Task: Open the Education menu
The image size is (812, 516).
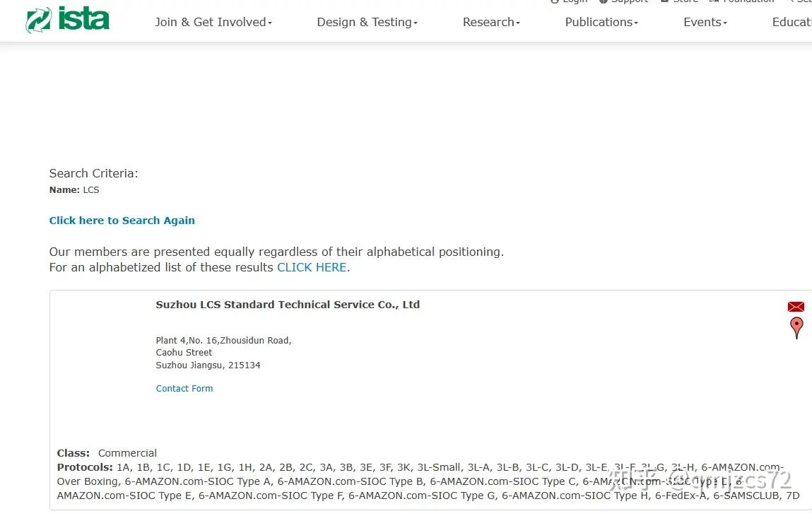Action: [x=792, y=22]
